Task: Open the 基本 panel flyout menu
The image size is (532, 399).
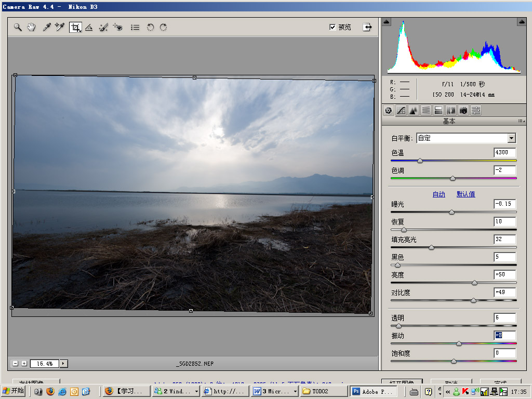Action: (521, 121)
